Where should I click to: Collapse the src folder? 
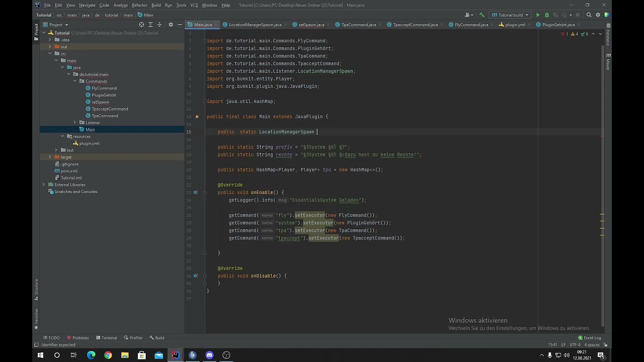(x=50, y=54)
